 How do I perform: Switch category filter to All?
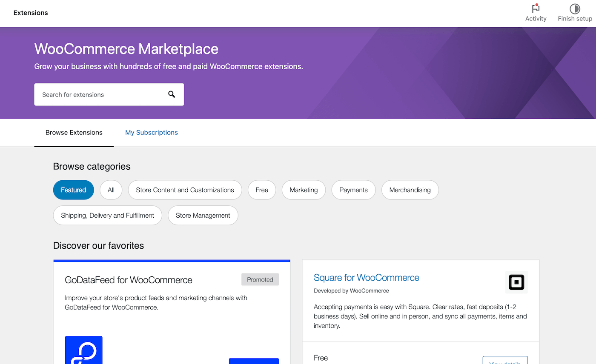[111, 190]
